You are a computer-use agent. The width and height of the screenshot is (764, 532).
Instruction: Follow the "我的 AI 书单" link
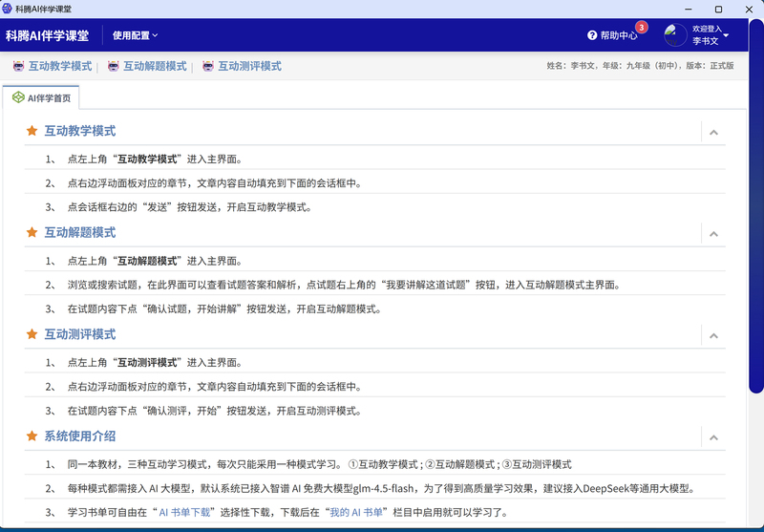[354, 513]
